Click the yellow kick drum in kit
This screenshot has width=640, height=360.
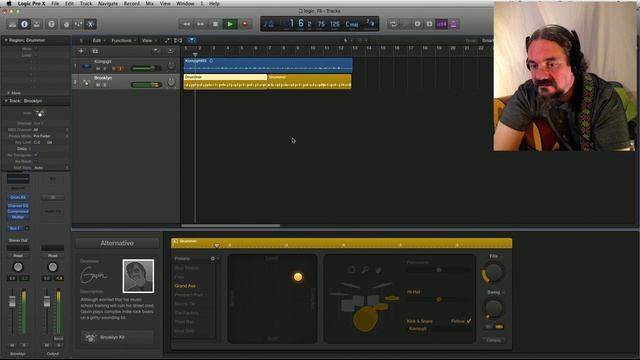point(365,319)
